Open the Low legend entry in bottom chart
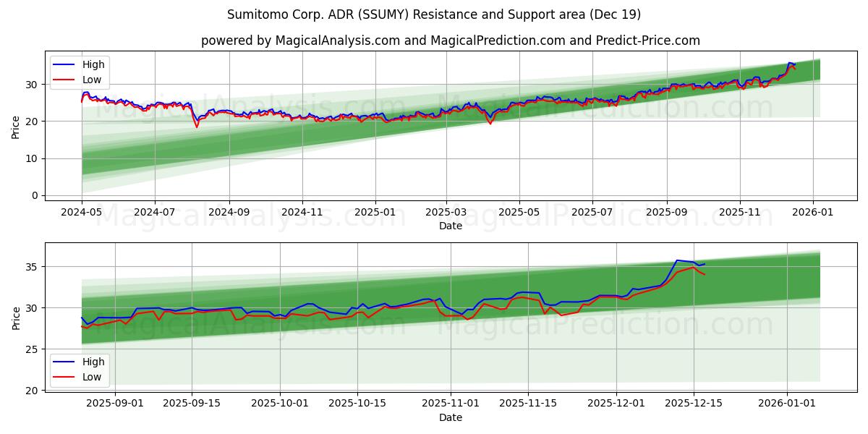868x434 pixels. click(92, 375)
